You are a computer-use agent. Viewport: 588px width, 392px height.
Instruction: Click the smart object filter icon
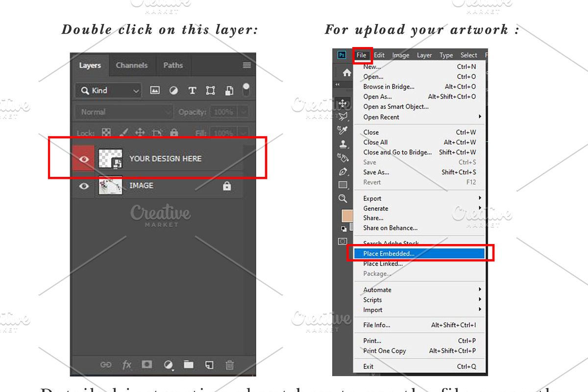229,90
